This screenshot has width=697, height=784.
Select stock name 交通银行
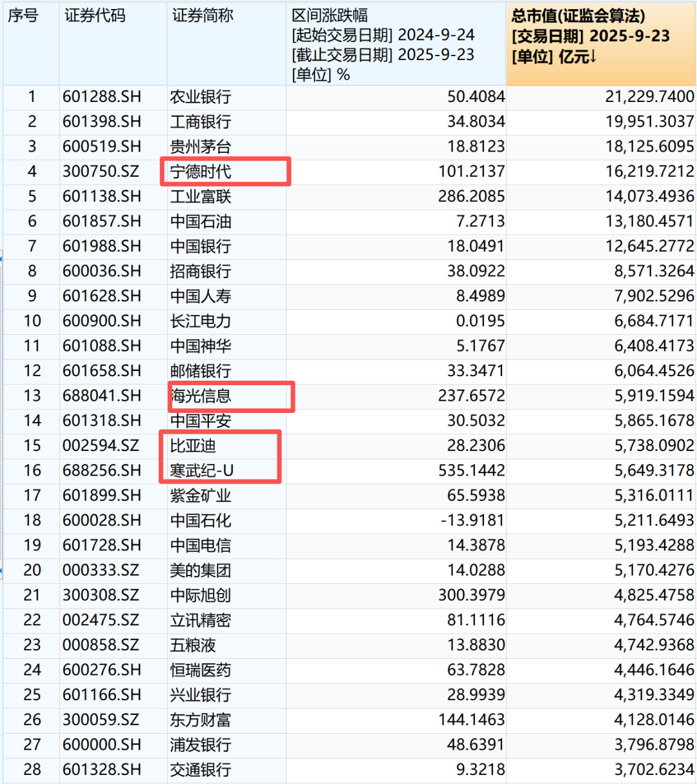201,770
